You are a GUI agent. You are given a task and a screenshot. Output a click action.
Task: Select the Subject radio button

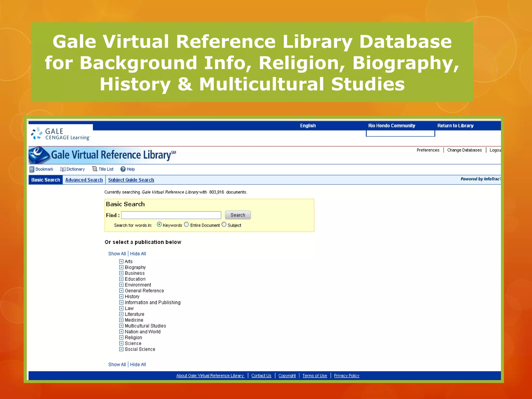[x=224, y=224]
